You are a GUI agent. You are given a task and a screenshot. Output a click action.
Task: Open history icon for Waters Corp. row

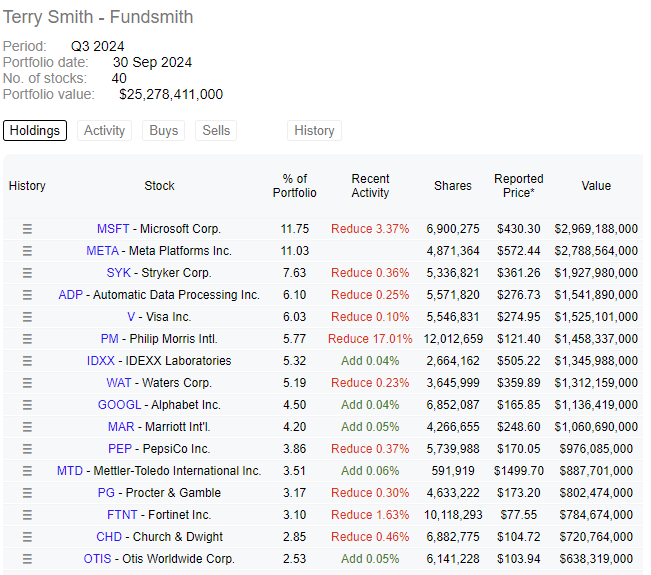pos(27,383)
